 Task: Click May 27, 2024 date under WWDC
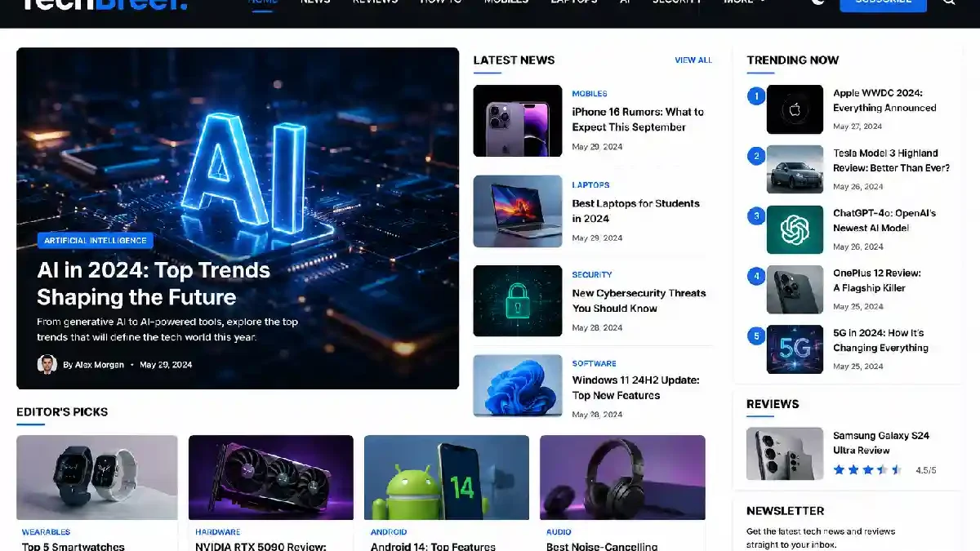click(x=857, y=127)
